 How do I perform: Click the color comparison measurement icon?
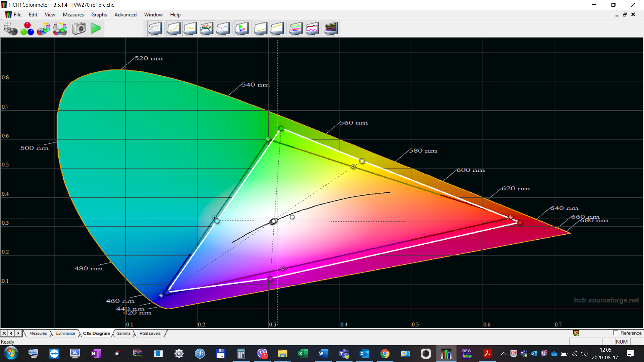tap(60, 28)
